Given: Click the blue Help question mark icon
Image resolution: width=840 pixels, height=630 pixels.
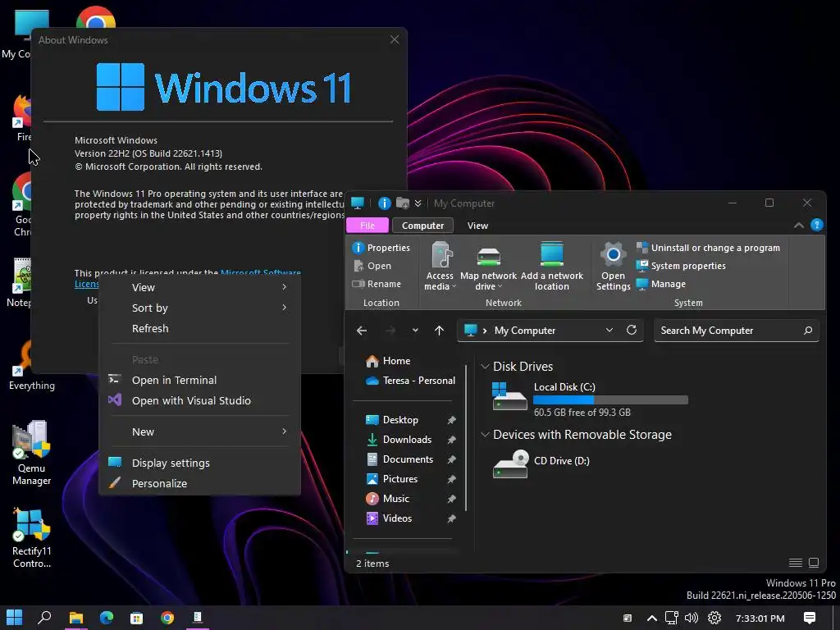Looking at the screenshot, I should 816,225.
